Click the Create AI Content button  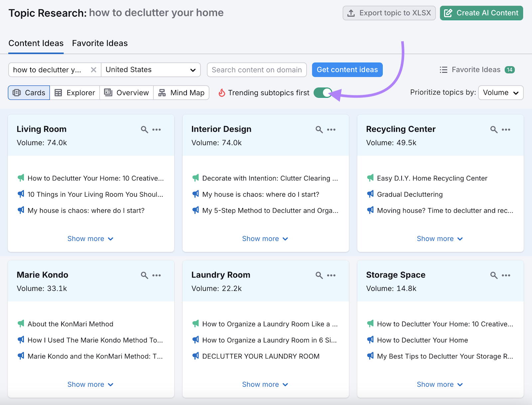coord(481,13)
